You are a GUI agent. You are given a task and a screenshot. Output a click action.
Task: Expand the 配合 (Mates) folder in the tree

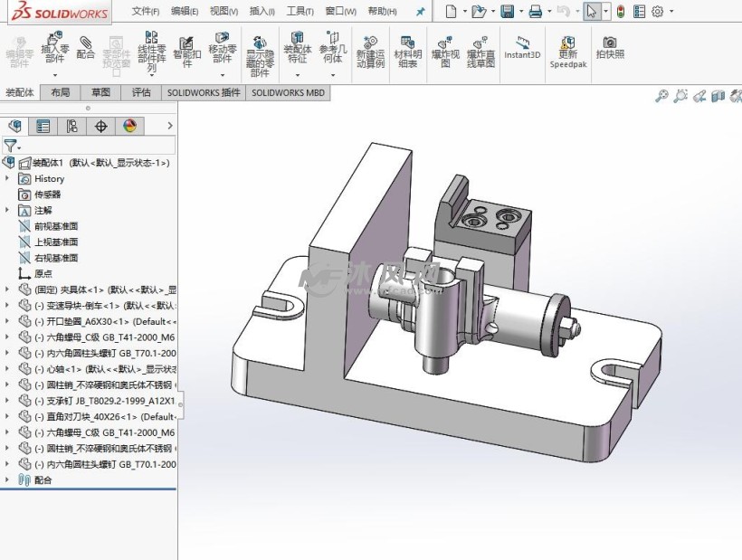click(7, 480)
